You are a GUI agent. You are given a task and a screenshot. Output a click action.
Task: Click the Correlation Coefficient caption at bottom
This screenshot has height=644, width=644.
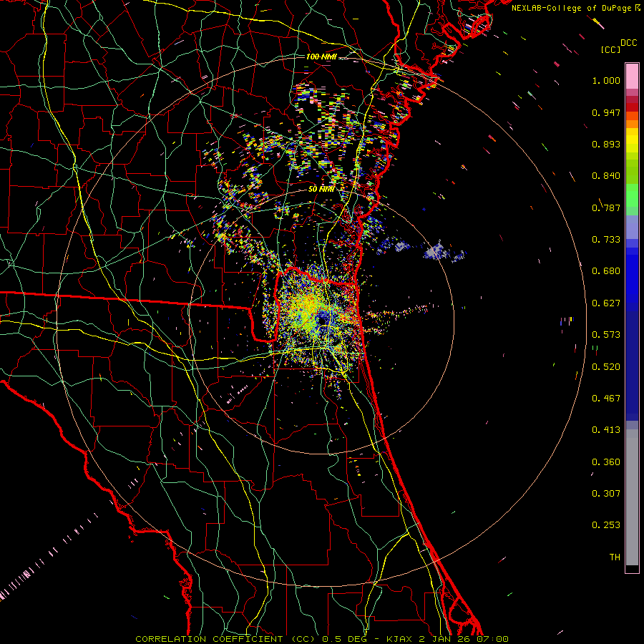[x=322, y=639]
